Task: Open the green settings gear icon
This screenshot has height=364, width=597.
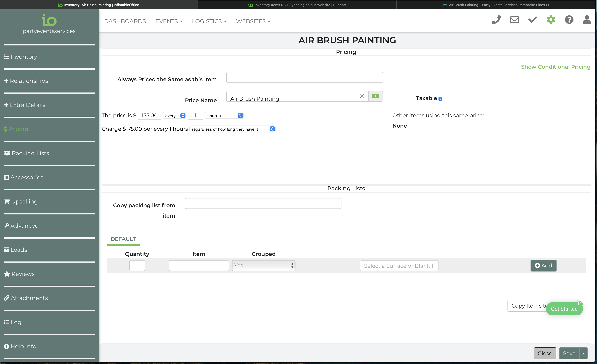Action: (550, 20)
